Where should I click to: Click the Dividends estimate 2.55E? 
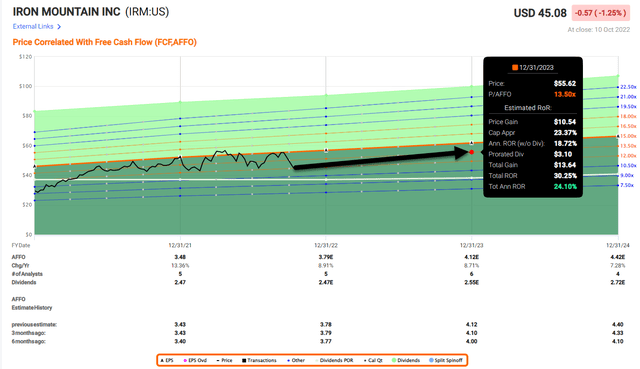click(471, 282)
